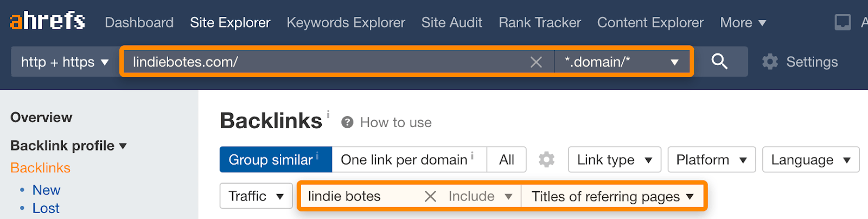Select the 'All' links mode
The image size is (868, 219).
coord(507,160)
